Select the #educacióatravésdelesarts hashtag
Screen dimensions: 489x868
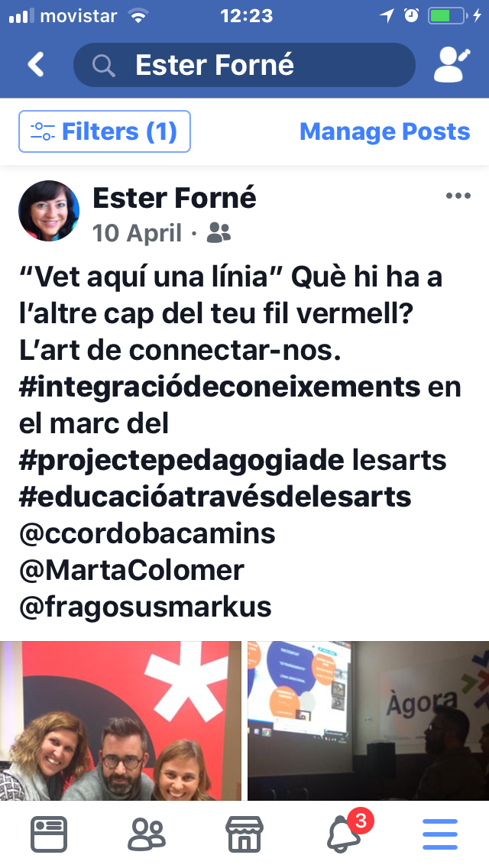[215, 497]
